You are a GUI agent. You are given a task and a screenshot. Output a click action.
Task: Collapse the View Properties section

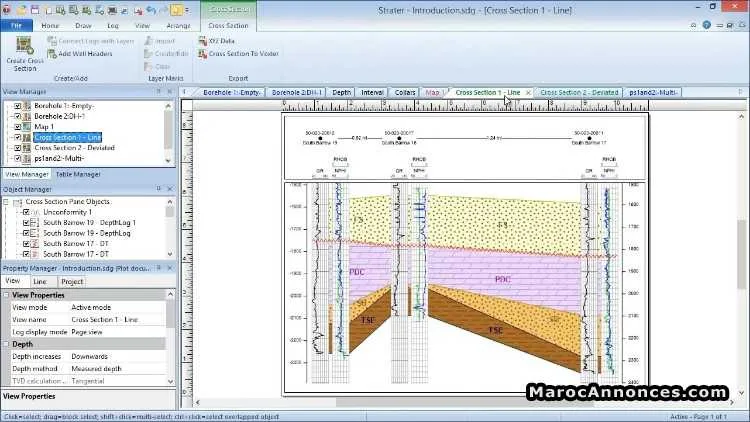7,295
